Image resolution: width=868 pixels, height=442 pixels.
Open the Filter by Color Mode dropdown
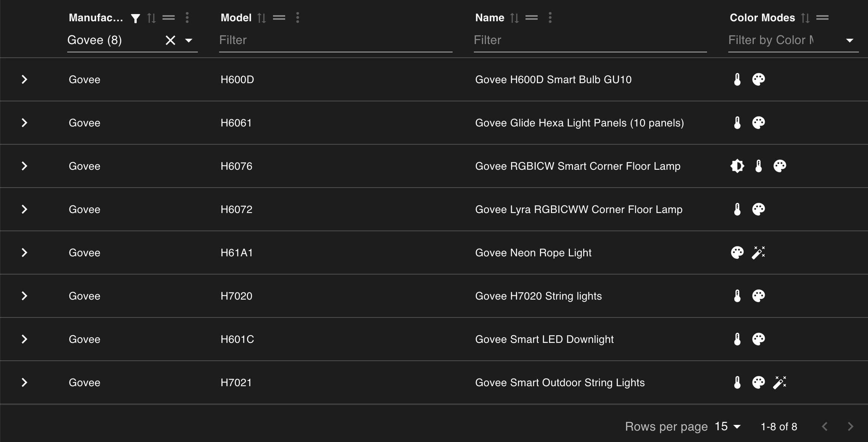coord(850,40)
